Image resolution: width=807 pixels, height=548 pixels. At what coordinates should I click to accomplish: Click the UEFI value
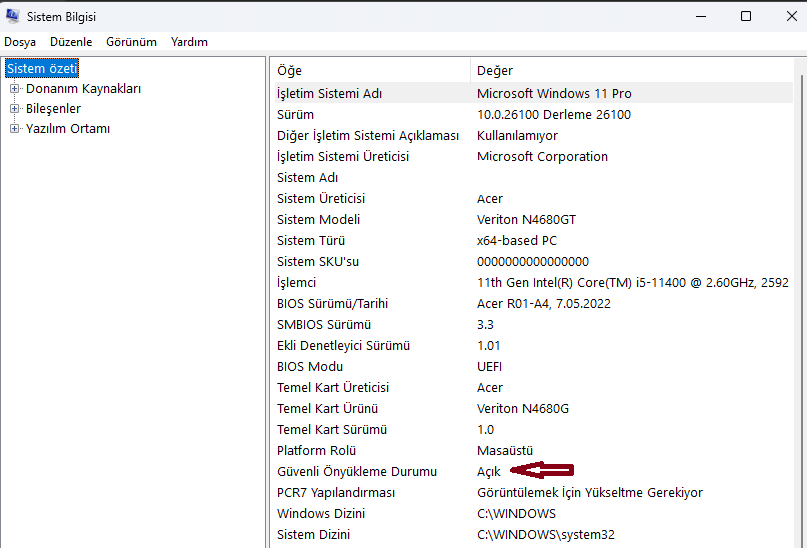[x=489, y=367]
